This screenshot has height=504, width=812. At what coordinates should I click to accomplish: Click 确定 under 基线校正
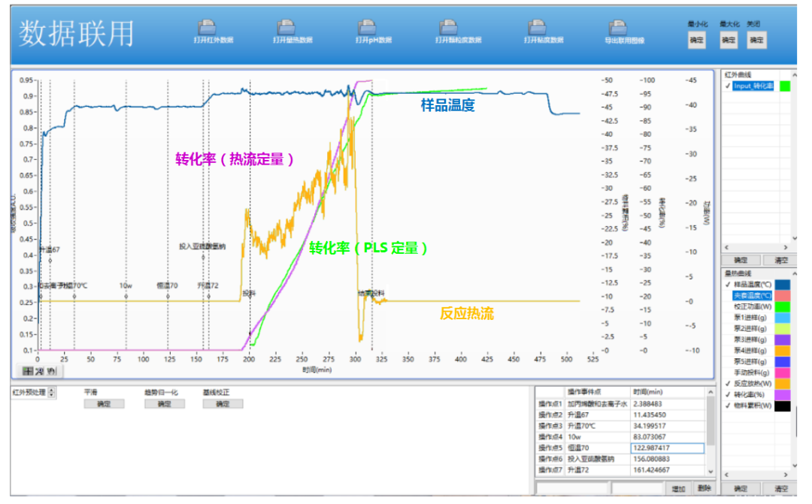pos(223,404)
